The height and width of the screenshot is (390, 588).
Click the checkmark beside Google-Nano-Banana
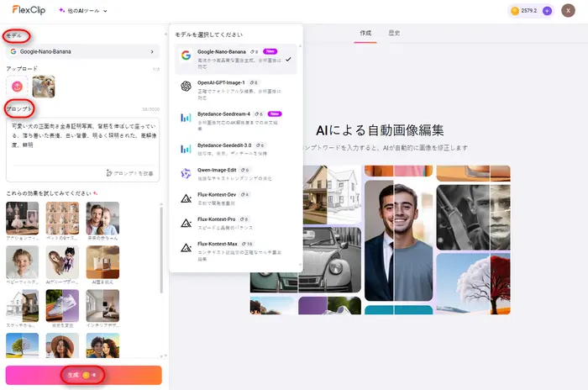(x=288, y=60)
